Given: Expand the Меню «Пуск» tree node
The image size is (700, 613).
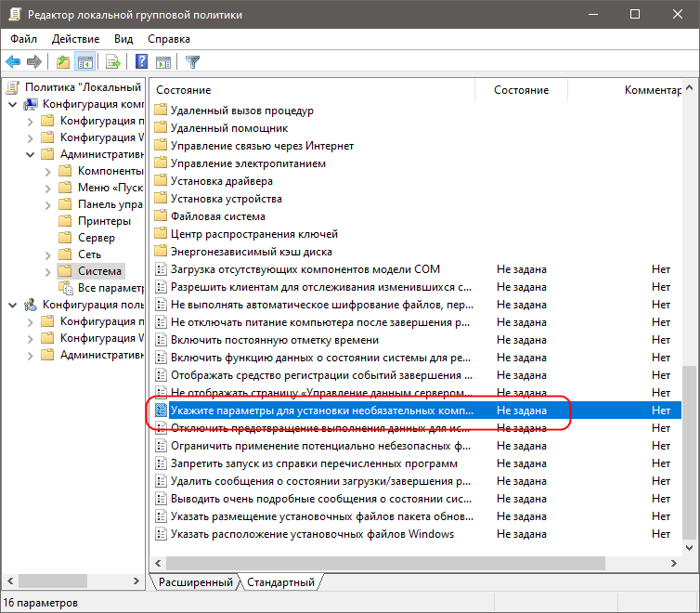Looking at the screenshot, I should click(x=48, y=189).
